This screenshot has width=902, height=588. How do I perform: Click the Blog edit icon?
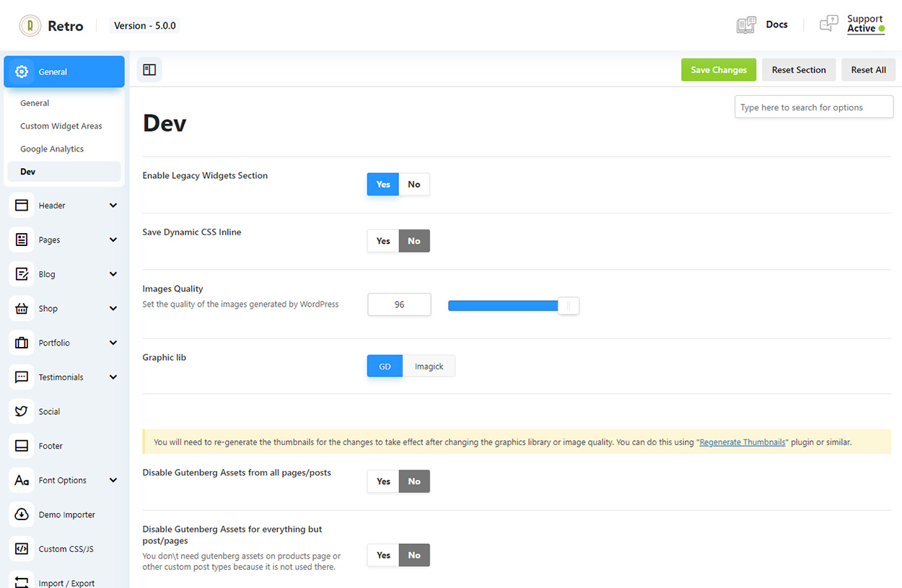pyautogui.click(x=22, y=274)
